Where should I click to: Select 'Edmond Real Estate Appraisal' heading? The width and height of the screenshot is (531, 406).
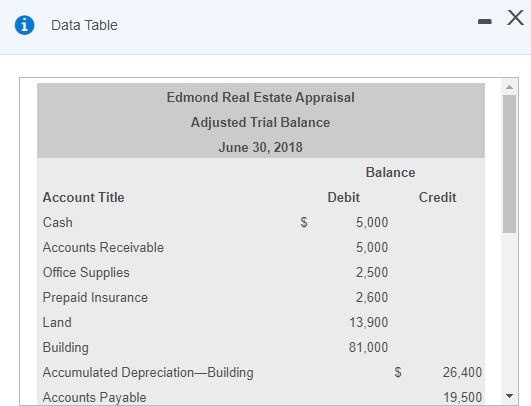tap(260, 98)
